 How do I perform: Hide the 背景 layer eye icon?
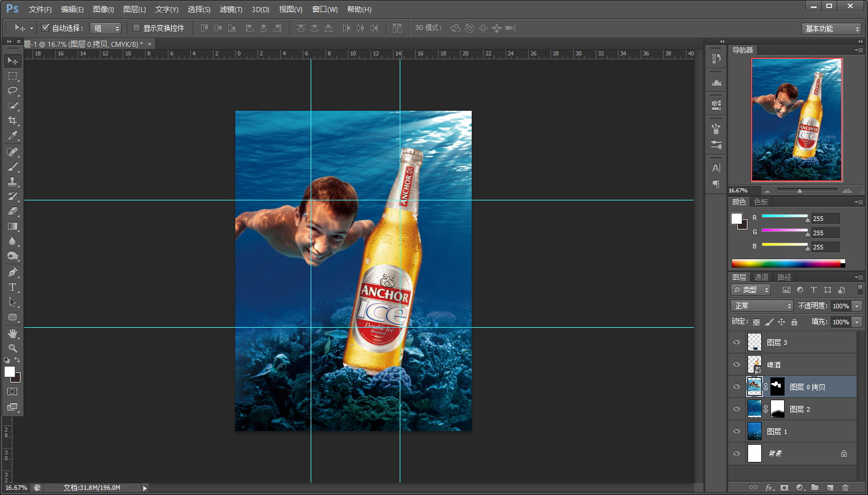click(x=737, y=454)
